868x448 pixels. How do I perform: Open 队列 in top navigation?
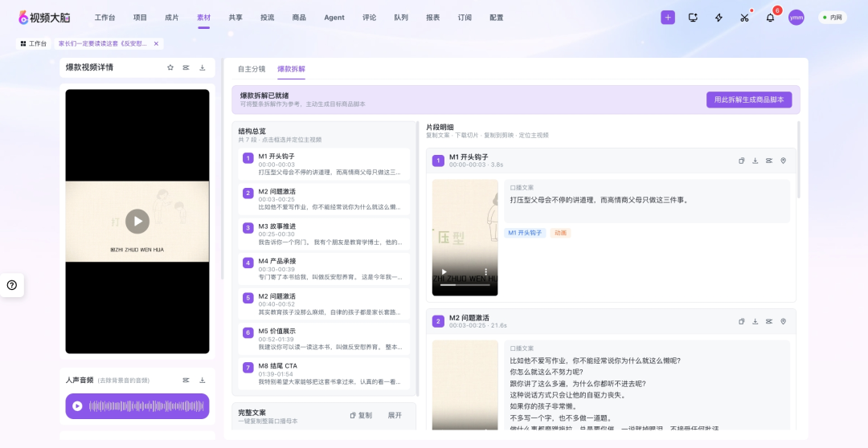tap(401, 18)
